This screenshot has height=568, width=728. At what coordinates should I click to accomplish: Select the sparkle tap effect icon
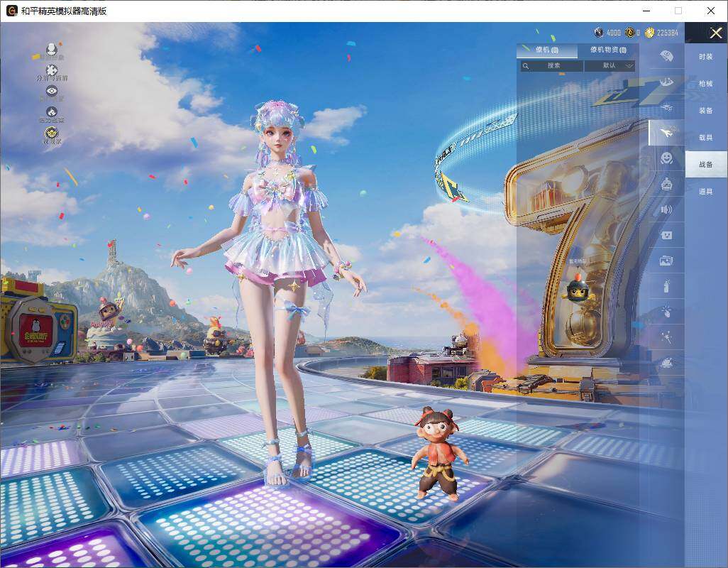tap(667, 312)
